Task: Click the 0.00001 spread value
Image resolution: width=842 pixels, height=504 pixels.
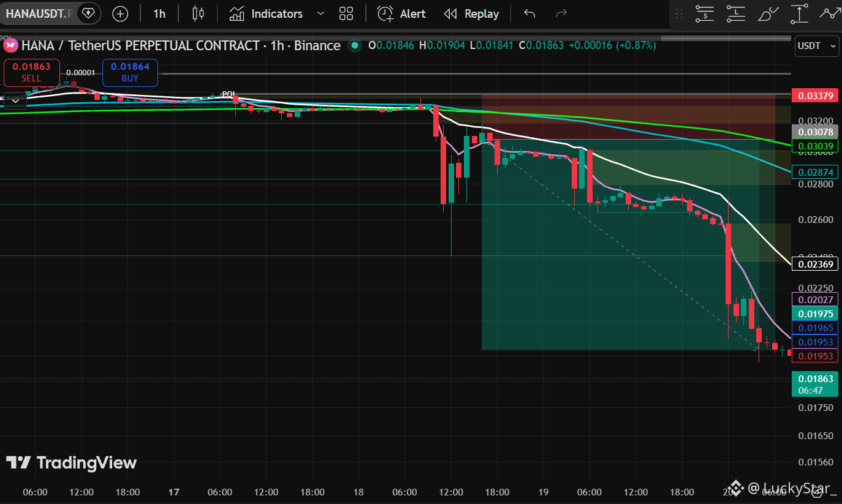Action: pyautogui.click(x=80, y=72)
